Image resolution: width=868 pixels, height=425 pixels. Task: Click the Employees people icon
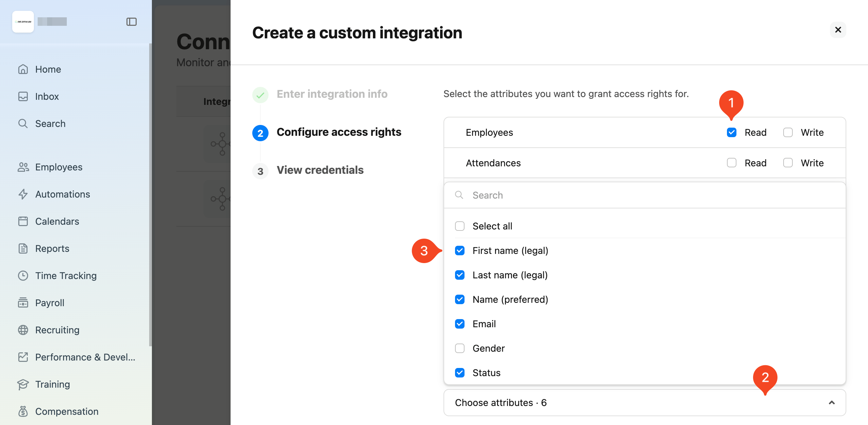23,167
